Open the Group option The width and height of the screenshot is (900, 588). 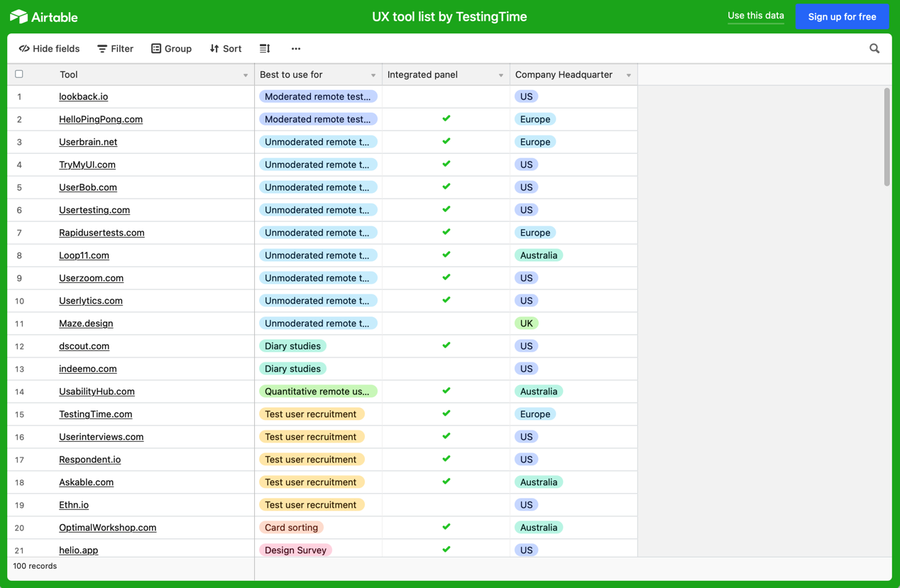coord(171,49)
